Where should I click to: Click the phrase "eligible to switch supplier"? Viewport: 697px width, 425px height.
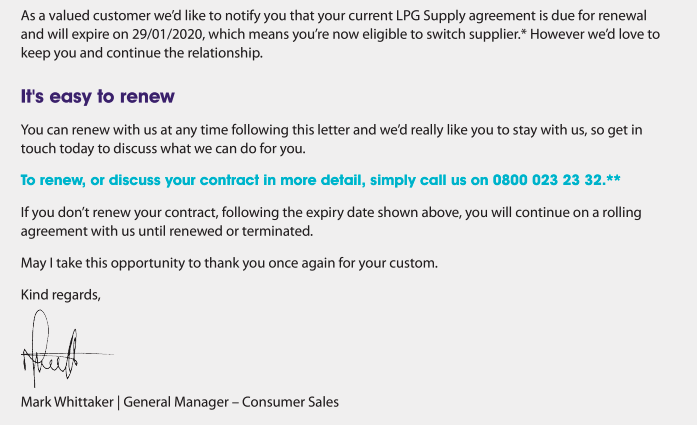441,34
